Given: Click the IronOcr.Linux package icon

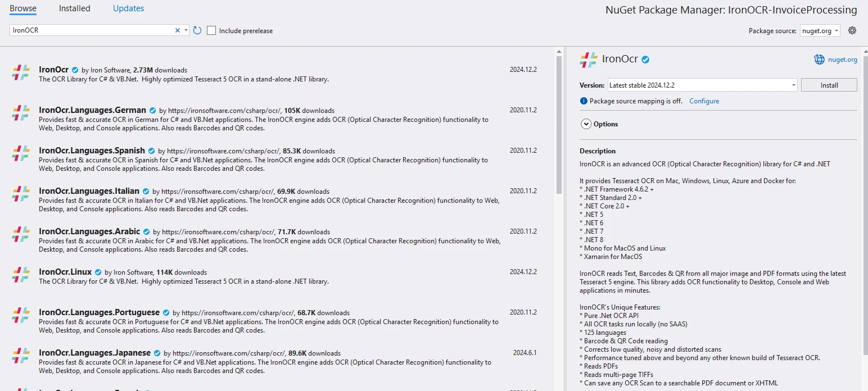Looking at the screenshot, I should 21,275.
